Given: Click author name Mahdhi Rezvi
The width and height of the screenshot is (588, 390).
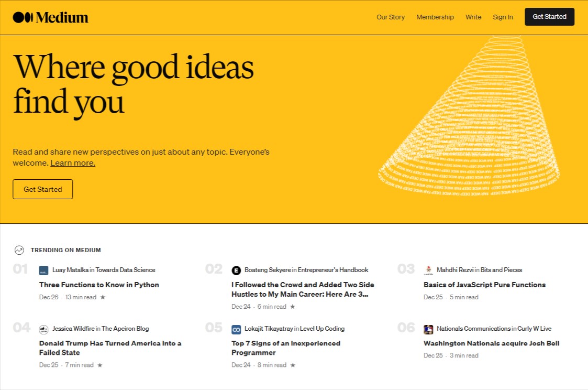Looking at the screenshot, I should pyautogui.click(x=455, y=270).
